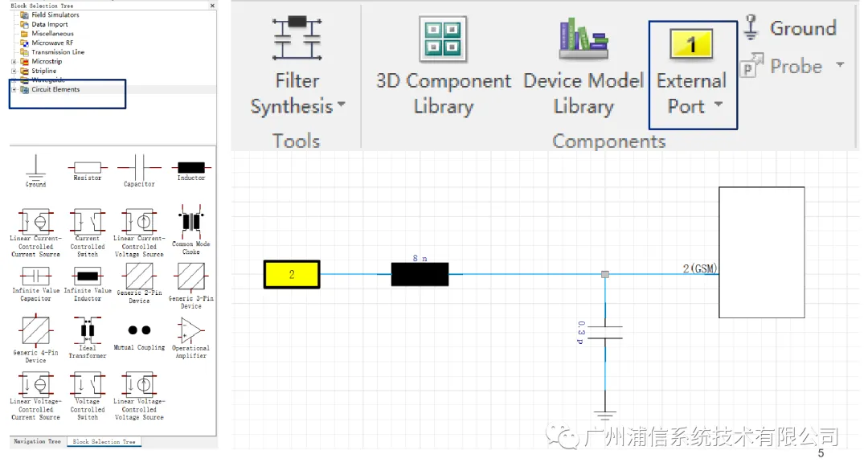Select the Common Mode Choke element
The image size is (868, 475).
[191, 230]
